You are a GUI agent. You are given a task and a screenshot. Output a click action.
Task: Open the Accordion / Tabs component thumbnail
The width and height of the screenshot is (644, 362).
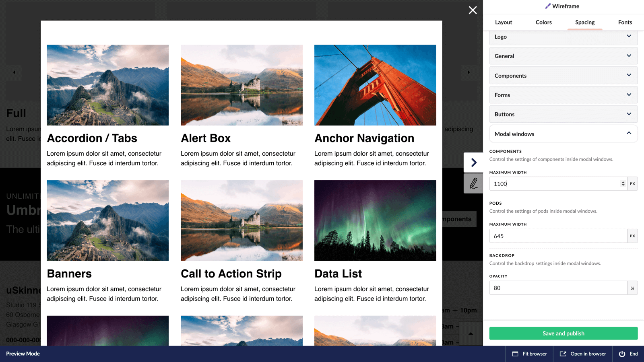[x=107, y=84]
